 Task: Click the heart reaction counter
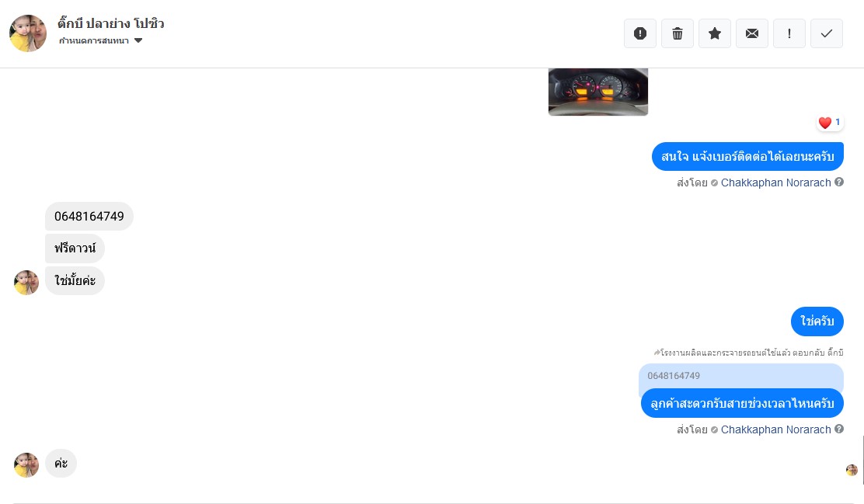(829, 122)
